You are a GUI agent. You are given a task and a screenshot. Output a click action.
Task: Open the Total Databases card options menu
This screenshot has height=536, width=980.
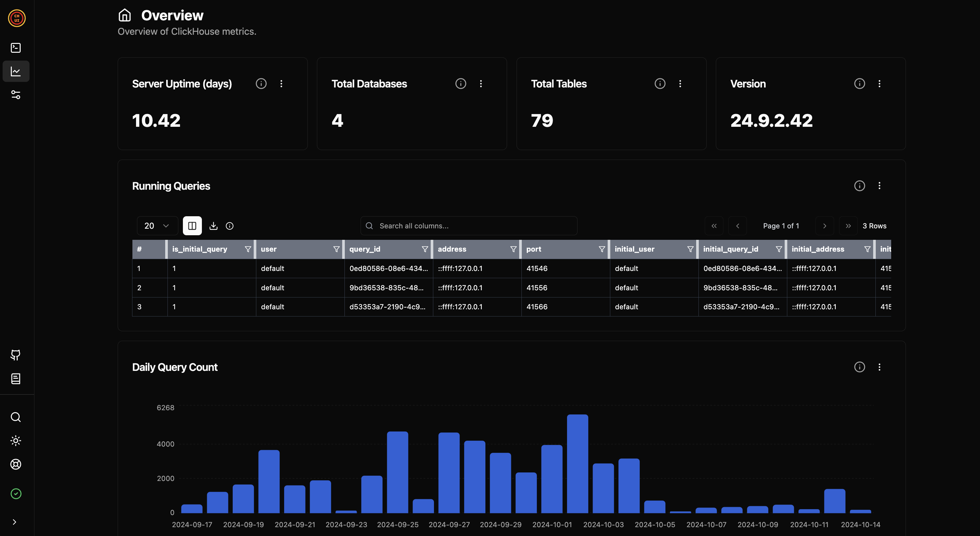click(481, 84)
